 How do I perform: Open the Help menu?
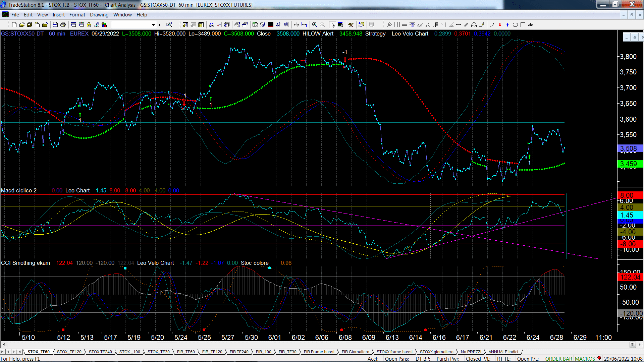142,15
